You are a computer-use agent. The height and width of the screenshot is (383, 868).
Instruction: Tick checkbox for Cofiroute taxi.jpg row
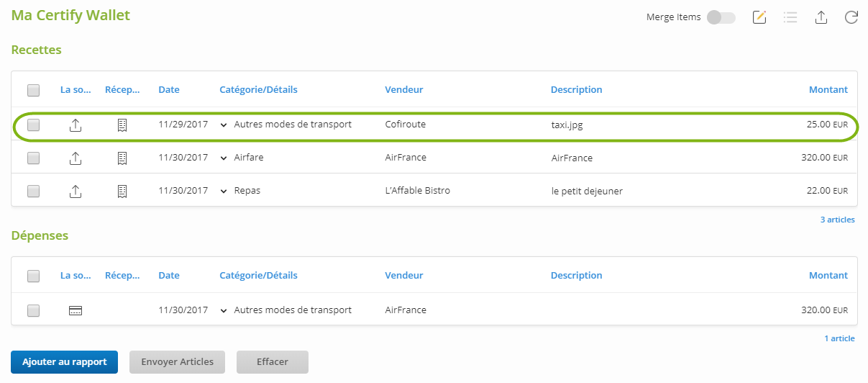coord(33,125)
